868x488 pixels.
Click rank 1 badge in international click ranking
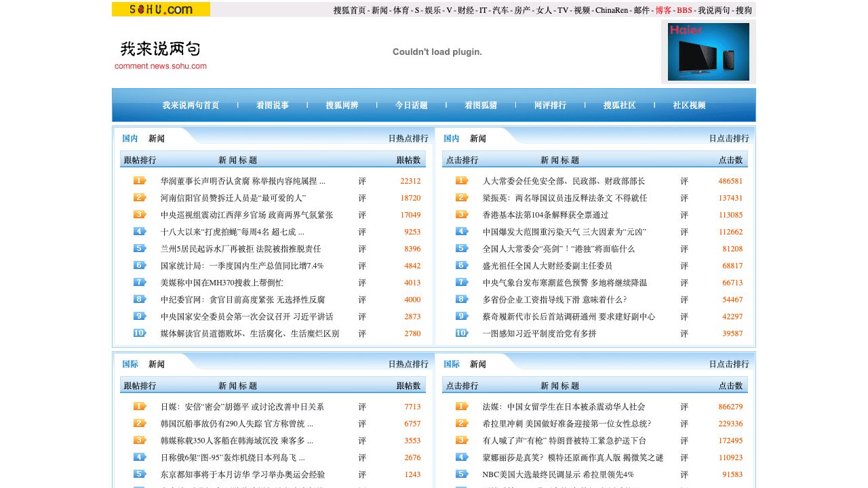click(462, 407)
